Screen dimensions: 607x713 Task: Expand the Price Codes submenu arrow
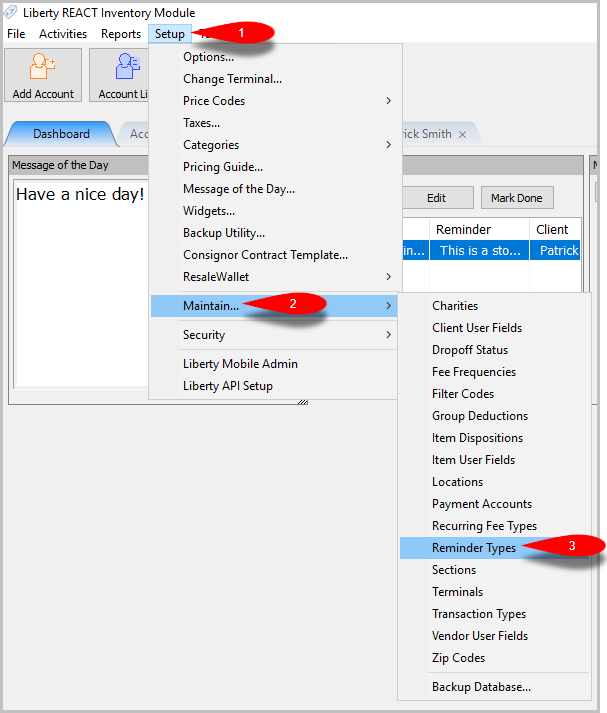pos(388,100)
